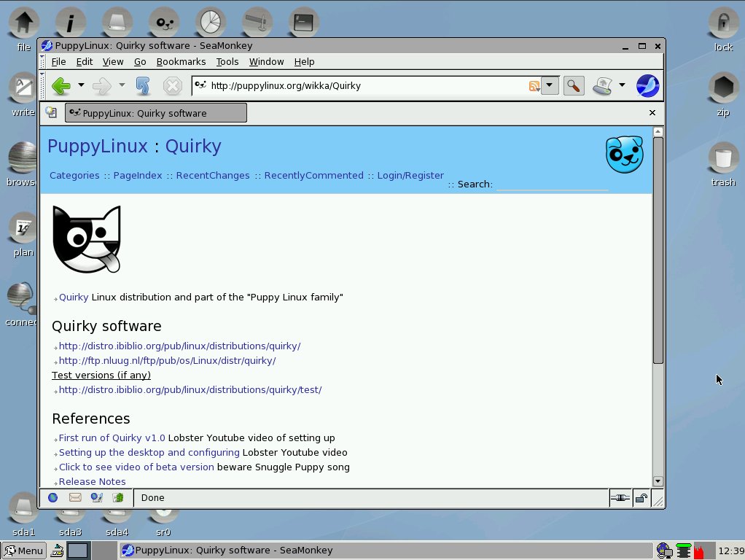Click the new tab icon in tab bar

(x=51, y=113)
